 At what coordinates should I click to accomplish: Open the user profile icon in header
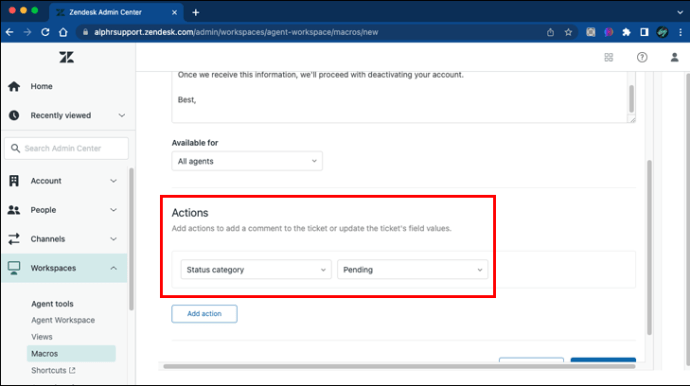[674, 57]
